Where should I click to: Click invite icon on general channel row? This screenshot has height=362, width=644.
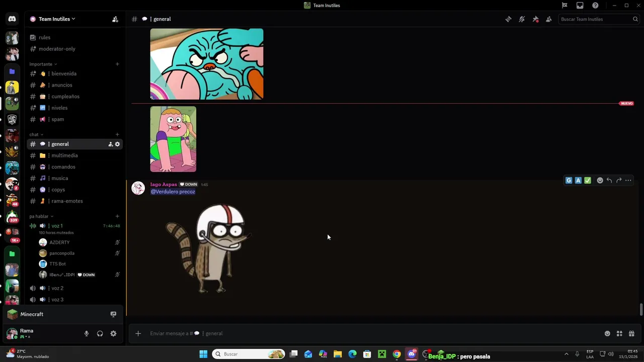click(x=110, y=144)
